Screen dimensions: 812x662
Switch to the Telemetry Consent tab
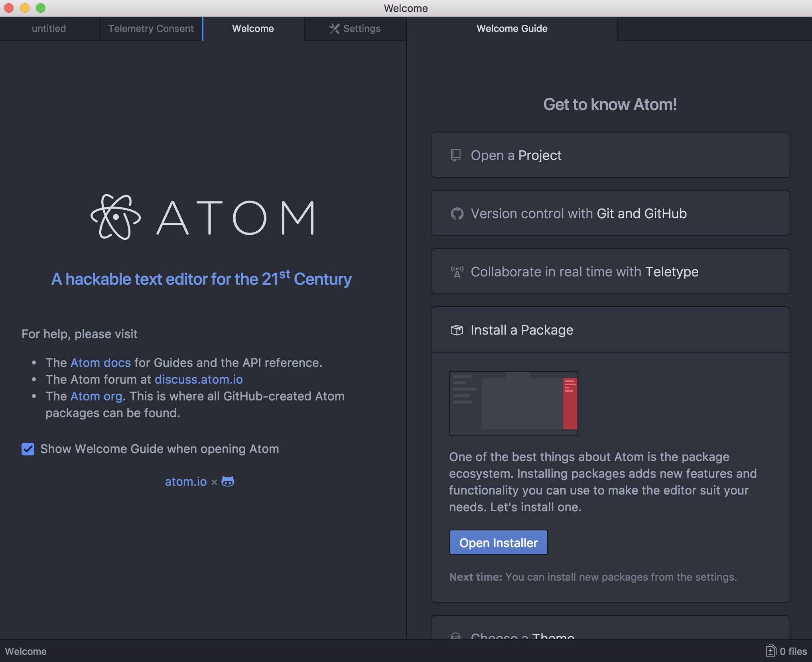(x=151, y=29)
